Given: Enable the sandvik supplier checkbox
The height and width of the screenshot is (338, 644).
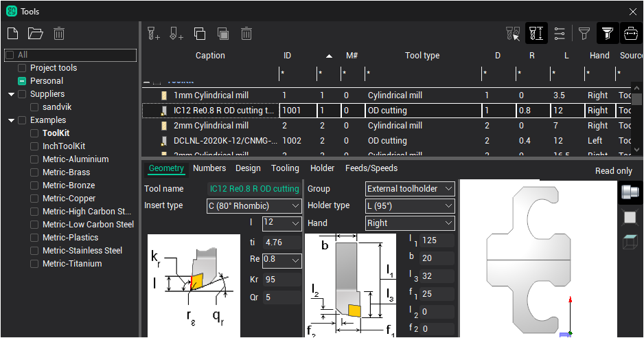Looking at the screenshot, I should [35, 107].
